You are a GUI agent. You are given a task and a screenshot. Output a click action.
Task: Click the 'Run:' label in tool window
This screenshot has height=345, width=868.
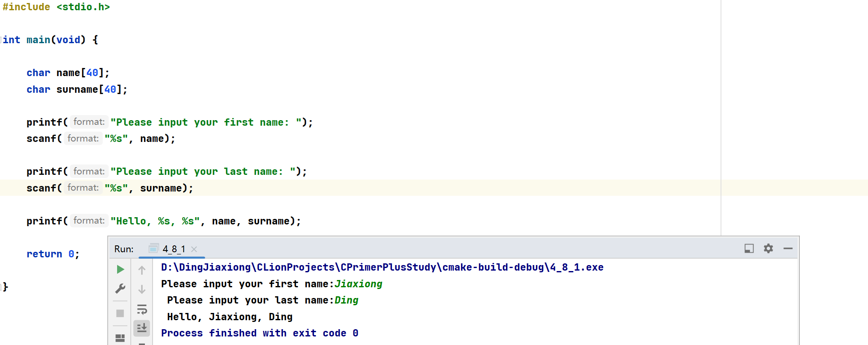pyautogui.click(x=124, y=249)
